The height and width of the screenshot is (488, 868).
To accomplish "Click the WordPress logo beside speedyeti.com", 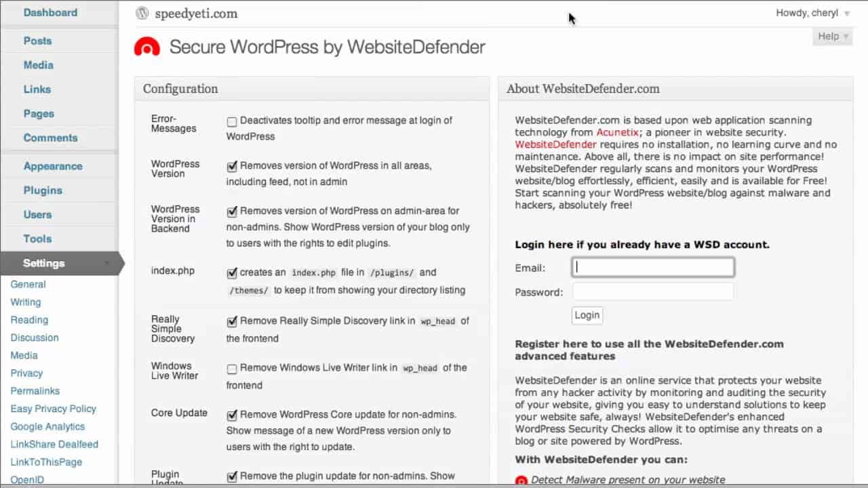I will (x=142, y=13).
